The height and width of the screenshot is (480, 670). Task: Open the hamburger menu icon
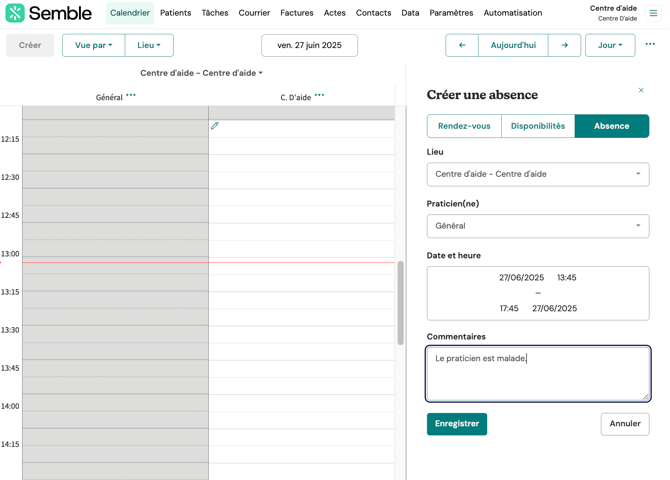653,13
